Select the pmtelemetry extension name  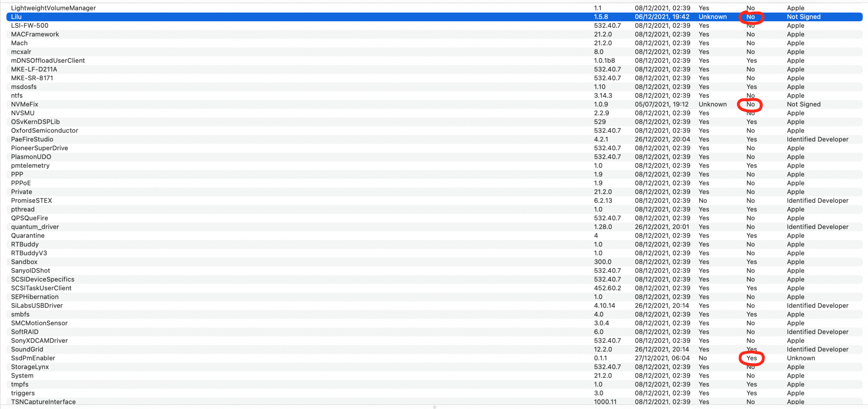click(x=30, y=165)
